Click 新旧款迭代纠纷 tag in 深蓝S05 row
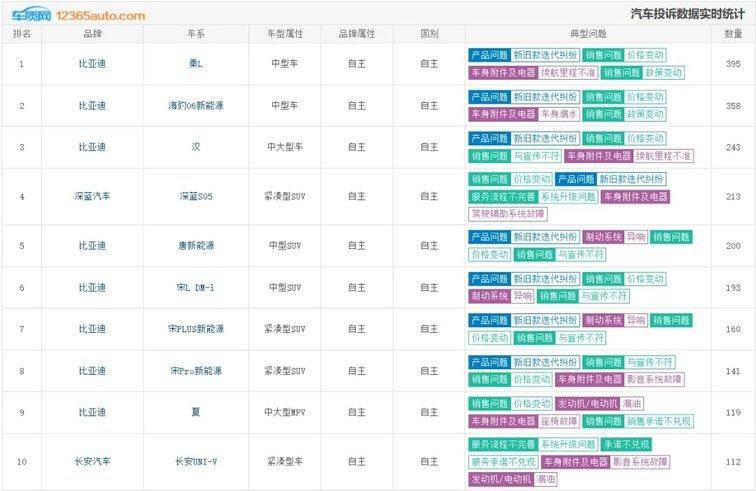The width and height of the screenshot is (756, 491). [632, 179]
